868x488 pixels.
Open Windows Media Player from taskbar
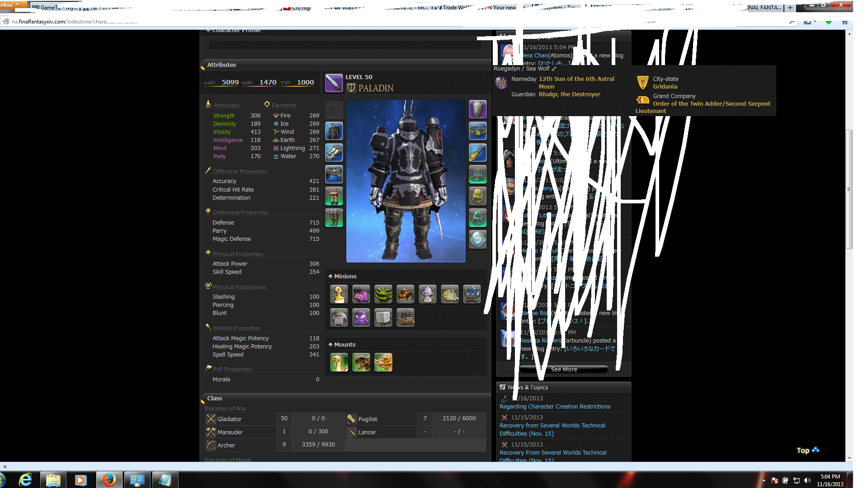[81, 479]
